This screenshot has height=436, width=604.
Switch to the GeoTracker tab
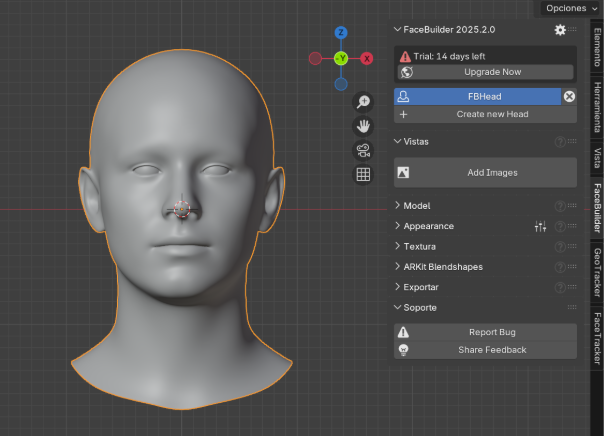(597, 272)
